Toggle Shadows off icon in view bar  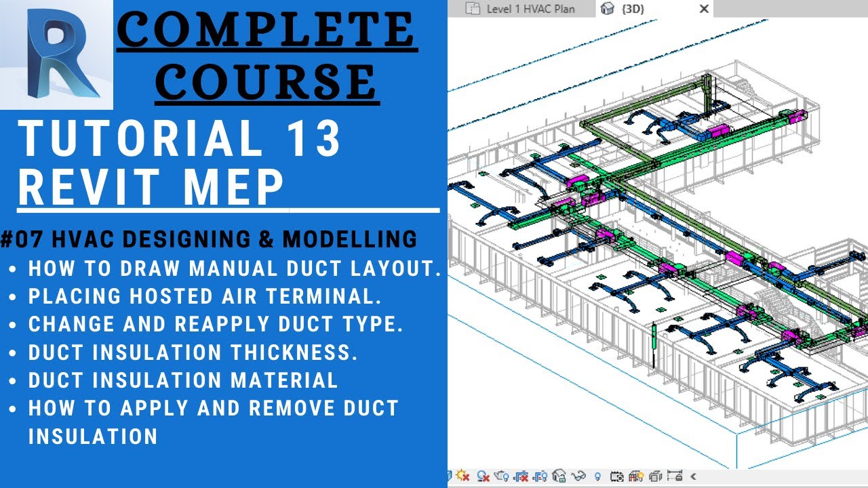pos(484,476)
